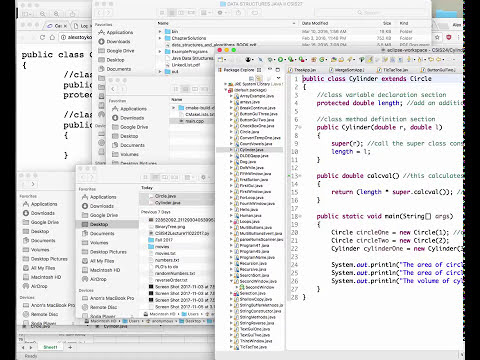
Task: Select Google Drive in front Finder sidebar
Action: [104, 215]
